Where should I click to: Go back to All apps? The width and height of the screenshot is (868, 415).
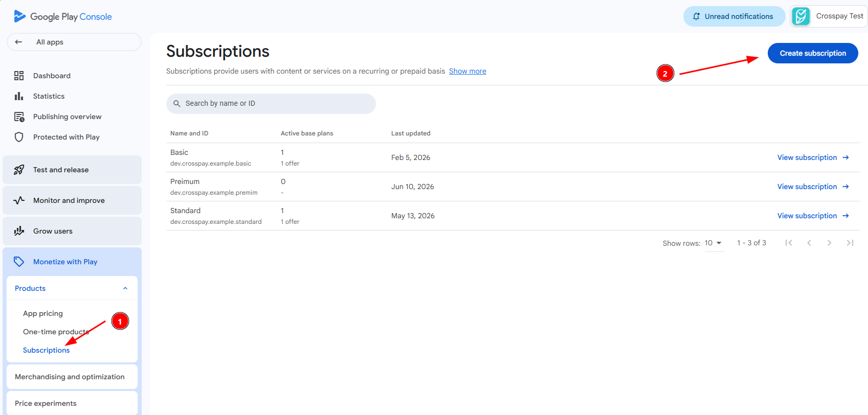click(74, 42)
